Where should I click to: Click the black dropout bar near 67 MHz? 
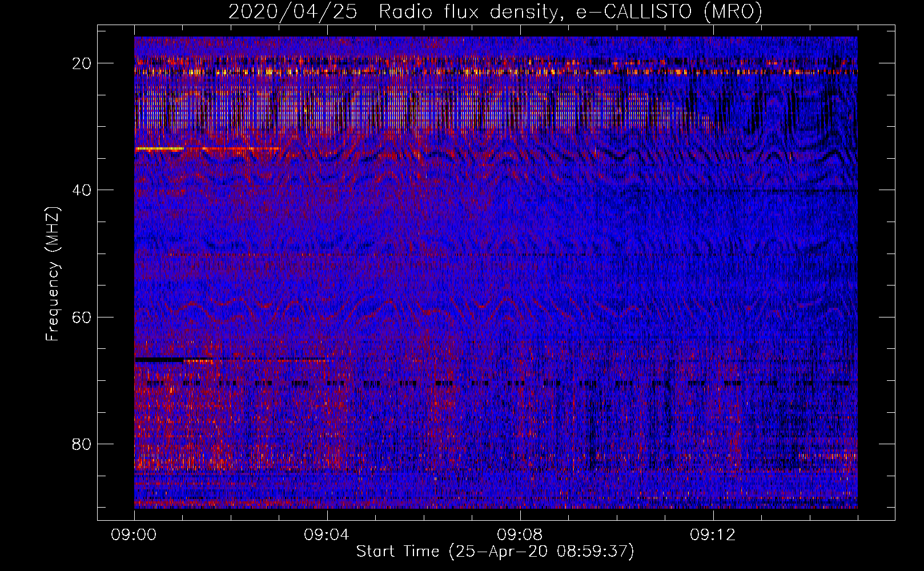(159, 360)
